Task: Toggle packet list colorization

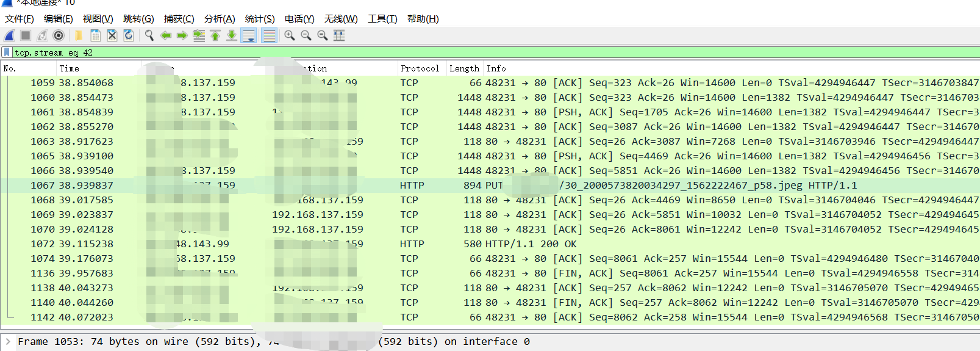Action: [269, 35]
